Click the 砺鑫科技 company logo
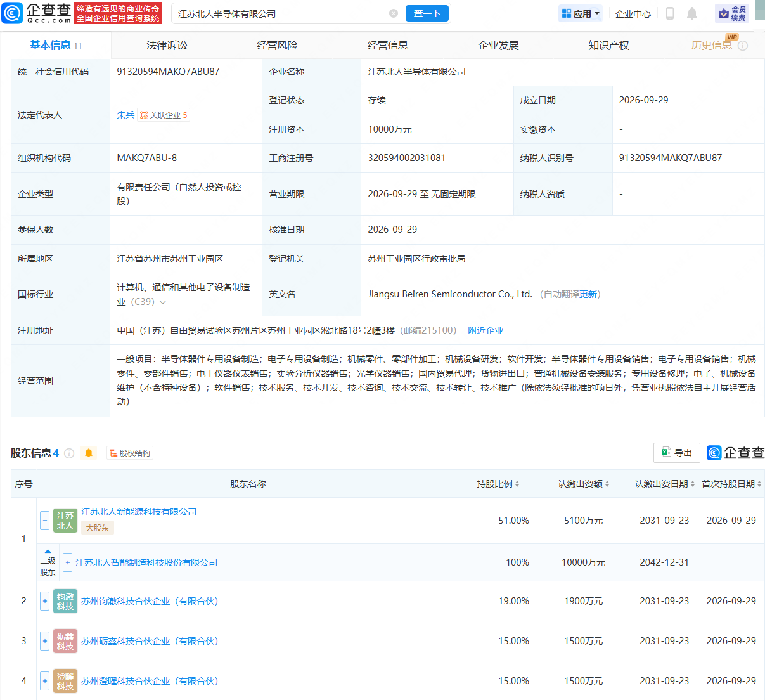Image resolution: width=765 pixels, height=700 pixels. pos(65,641)
